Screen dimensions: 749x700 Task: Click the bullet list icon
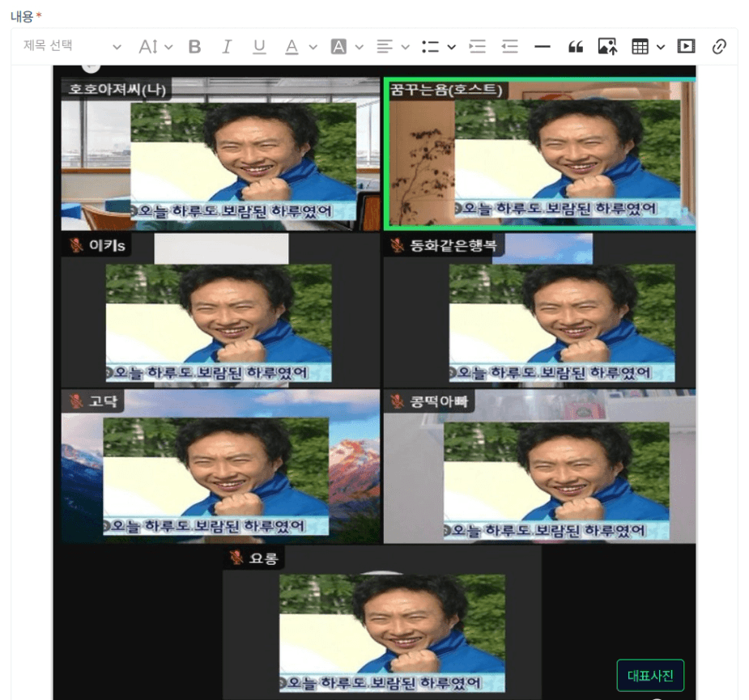pos(431,47)
